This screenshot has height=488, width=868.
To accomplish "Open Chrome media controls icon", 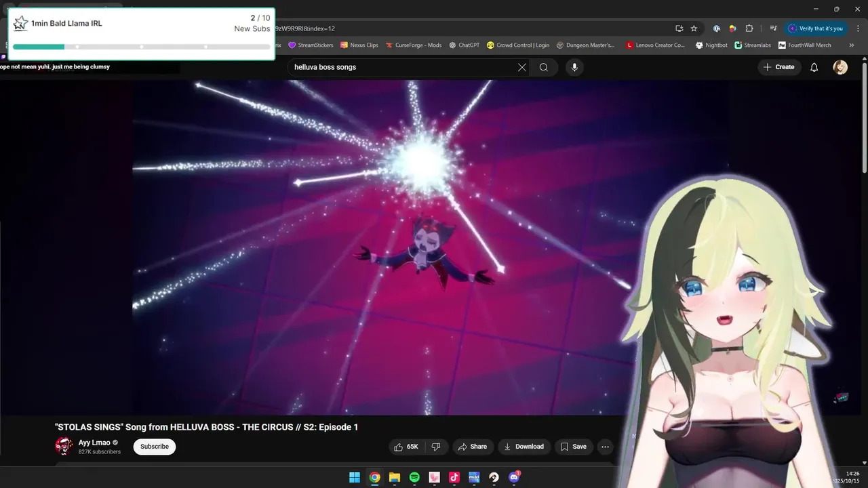I will click(773, 28).
